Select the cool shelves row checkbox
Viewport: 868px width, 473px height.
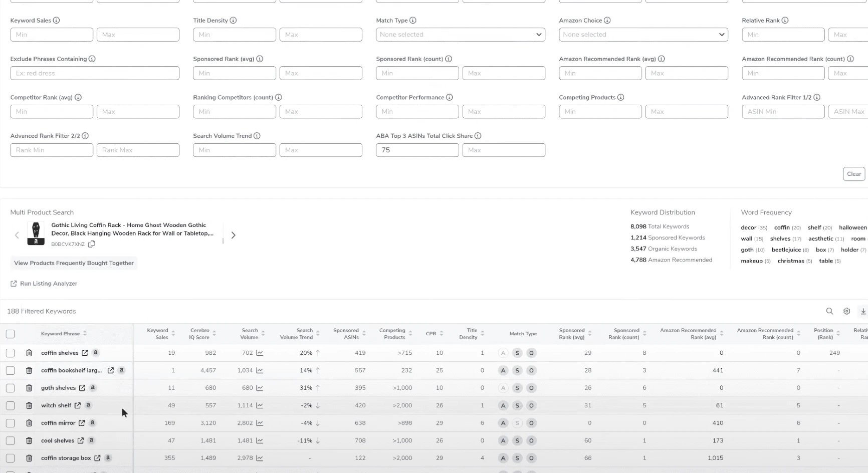pos(10,440)
